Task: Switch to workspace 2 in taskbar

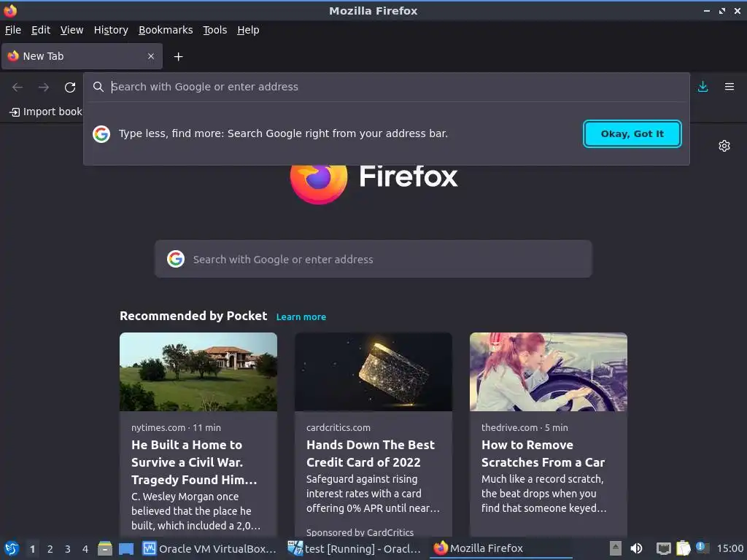Action: coord(50,549)
